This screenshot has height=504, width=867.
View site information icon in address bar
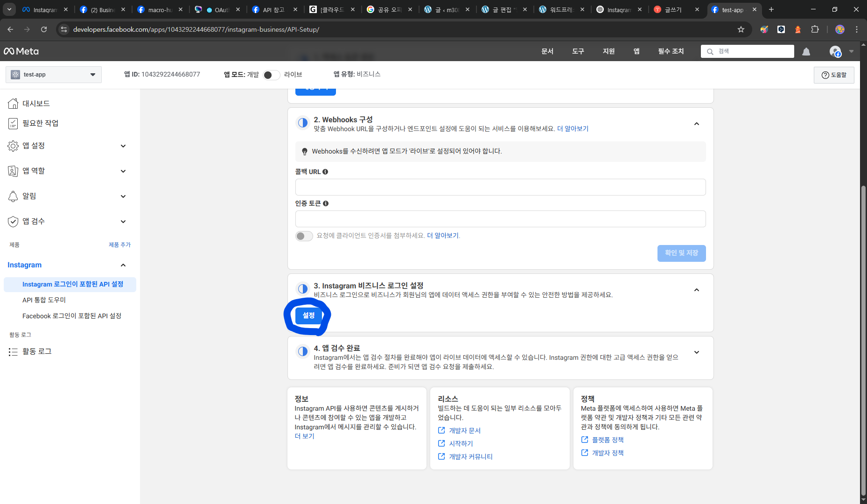(x=64, y=29)
